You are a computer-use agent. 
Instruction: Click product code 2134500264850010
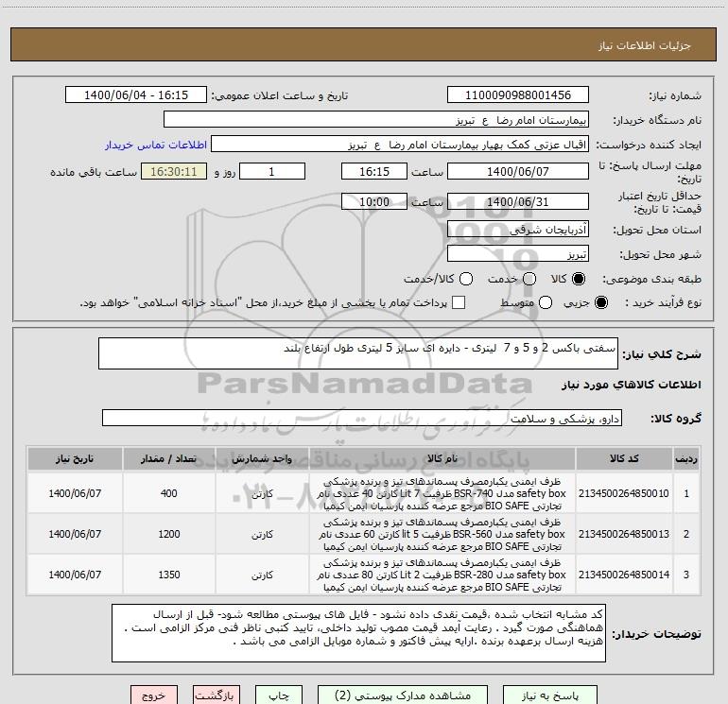[x=624, y=493]
